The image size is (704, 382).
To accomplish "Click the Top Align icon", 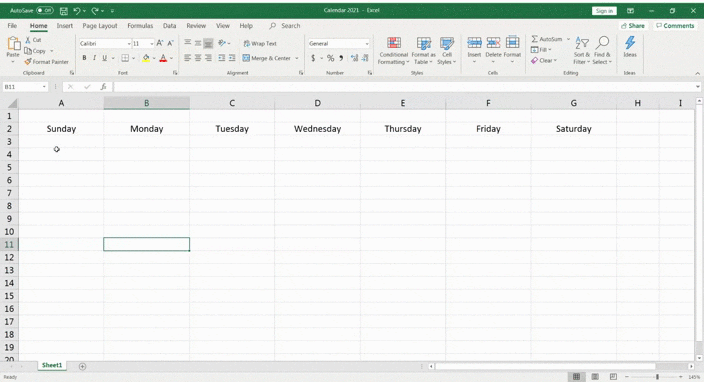I will [x=188, y=43].
